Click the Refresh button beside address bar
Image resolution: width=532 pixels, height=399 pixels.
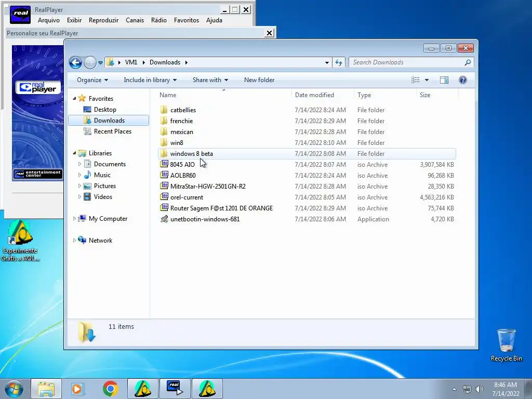pyautogui.click(x=339, y=62)
